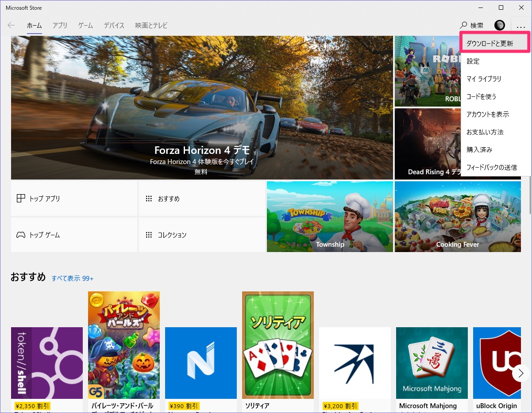Choose お支払い方法 from the menu

pyautogui.click(x=496, y=132)
